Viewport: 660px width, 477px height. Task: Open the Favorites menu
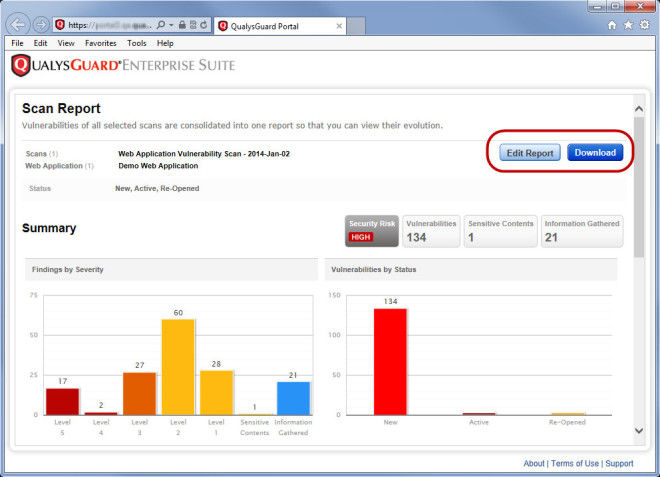(x=101, y=43)
